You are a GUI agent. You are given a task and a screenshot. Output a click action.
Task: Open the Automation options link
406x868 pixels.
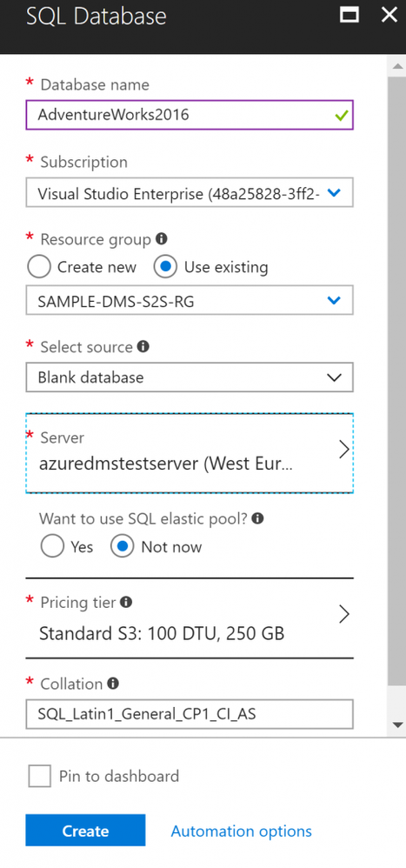coord(241,831)
